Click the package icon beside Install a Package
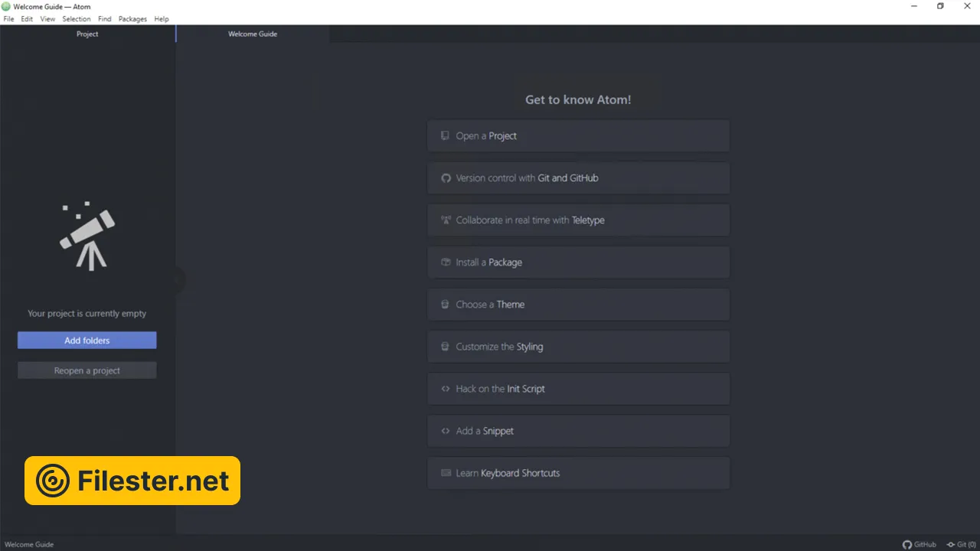This screenshot has width=980, height=551. (446, 262)
